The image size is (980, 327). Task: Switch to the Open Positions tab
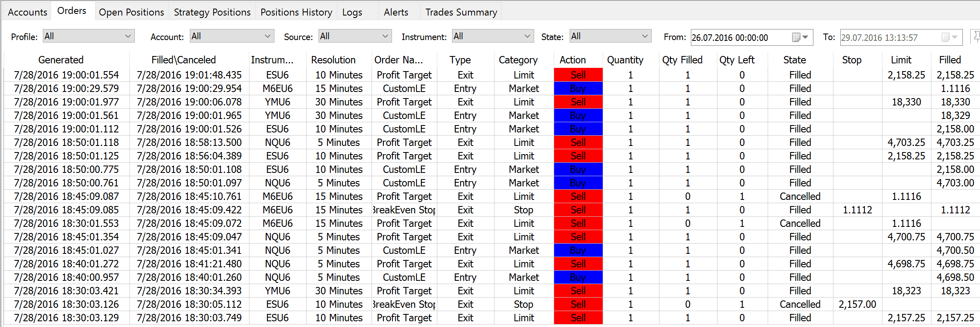pyautogui.click(x=131, y=12)
